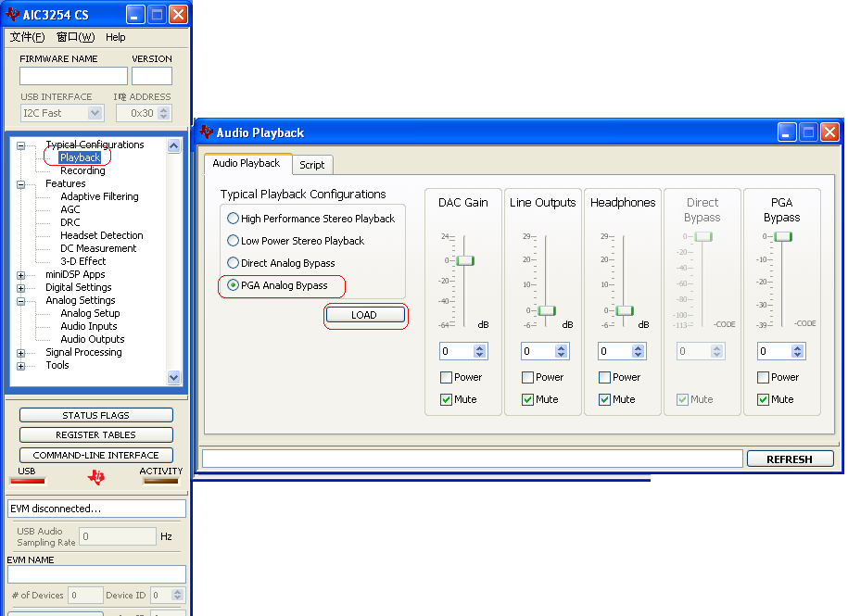Open the 窗口(W) menu
848x616 pixels.
click(76, 37)
